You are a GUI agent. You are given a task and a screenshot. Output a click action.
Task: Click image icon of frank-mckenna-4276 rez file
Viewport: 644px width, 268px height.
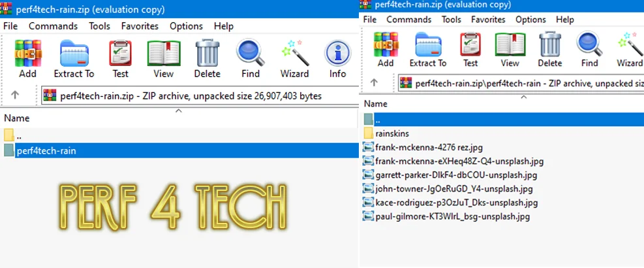click(369, 147)
